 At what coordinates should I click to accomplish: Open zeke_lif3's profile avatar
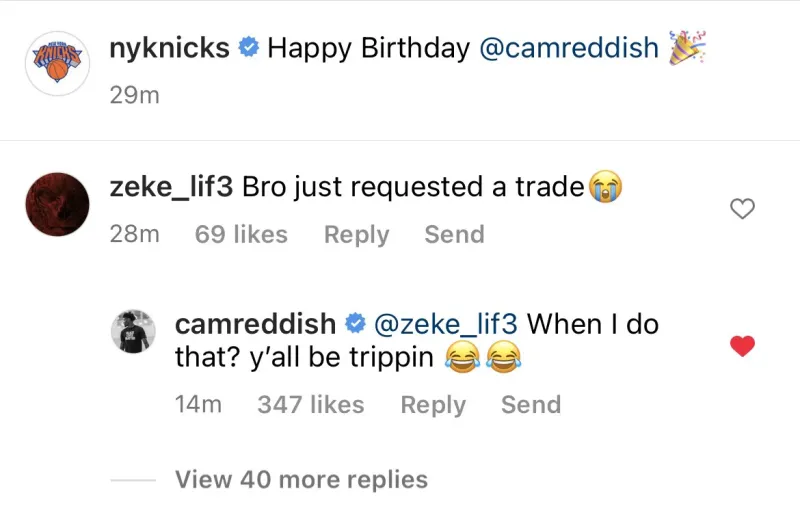pos(56,203)
